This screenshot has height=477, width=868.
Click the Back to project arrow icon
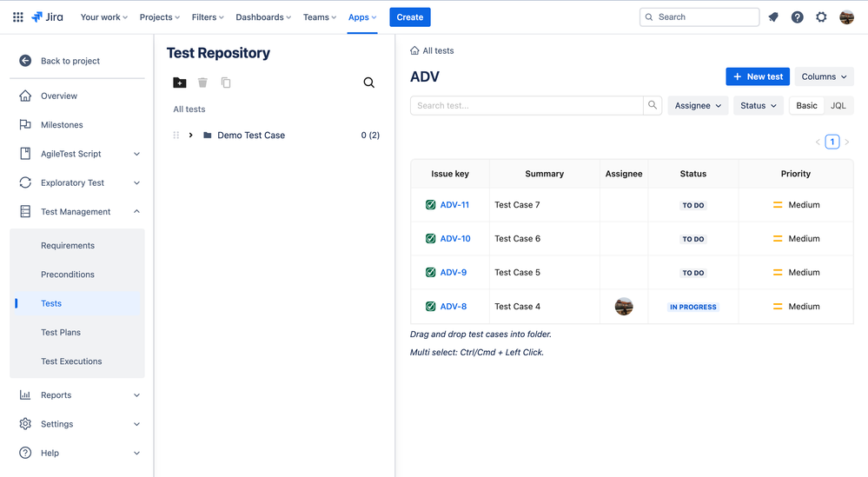(x=25, y=61)
